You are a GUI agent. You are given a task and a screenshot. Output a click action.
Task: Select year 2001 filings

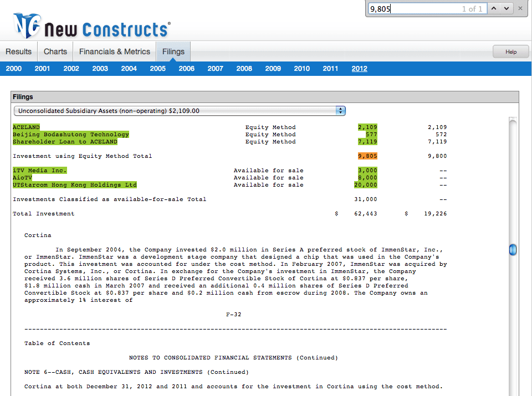point(42,69)
